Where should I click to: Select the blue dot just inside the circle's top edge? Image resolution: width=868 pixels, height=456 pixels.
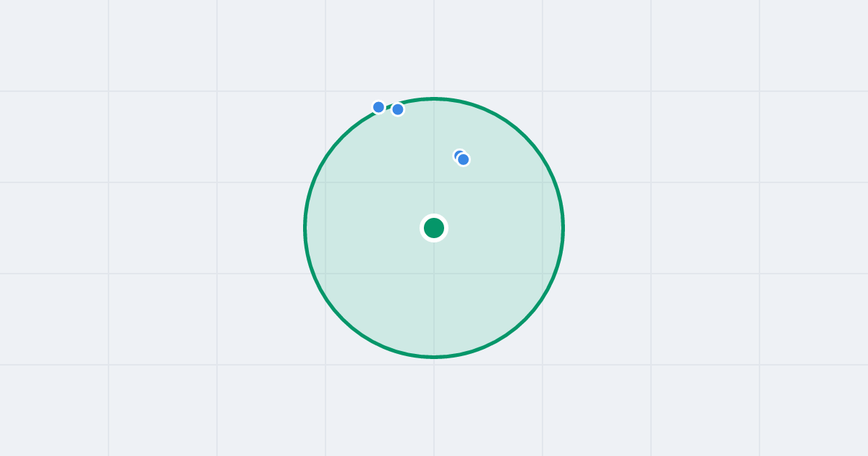(398, 109)
